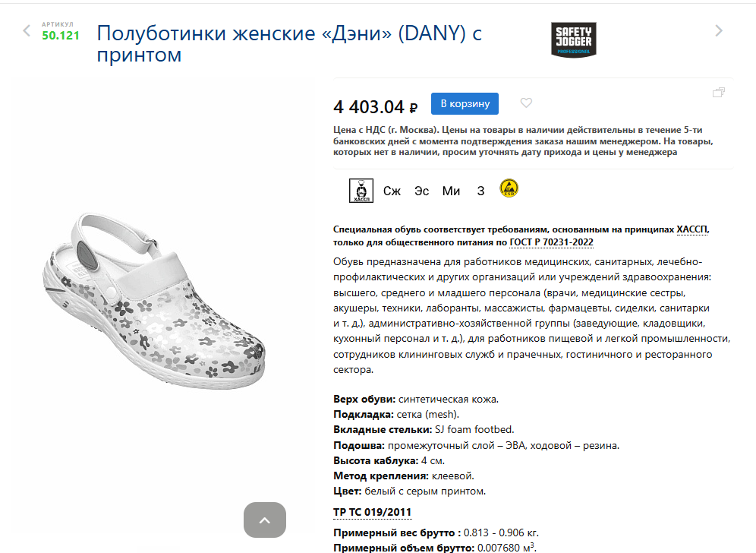The height and width of the screenshot is (553, 756).
Task: Jump back to top with up-chevron button
Action: tap(265, 520)
